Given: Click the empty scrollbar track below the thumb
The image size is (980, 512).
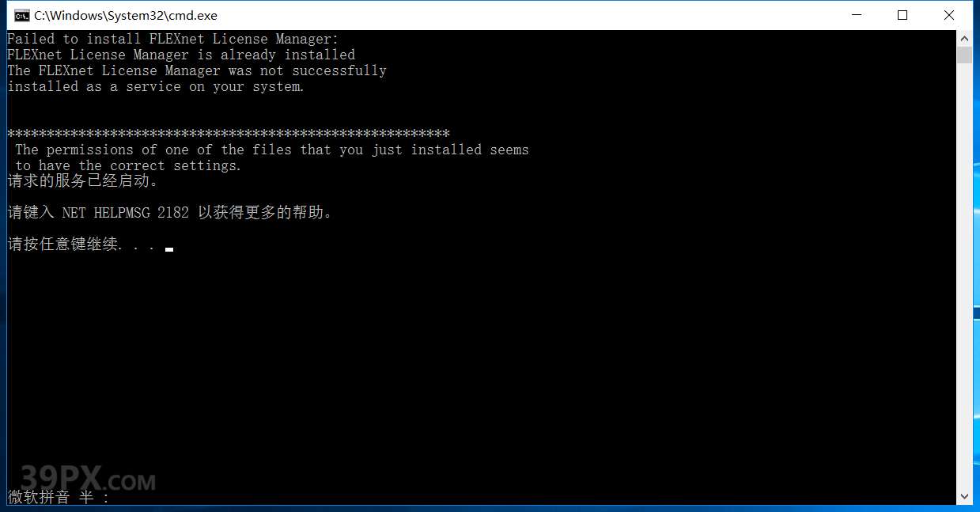Looking at the screenshot, I should [964, 277].
